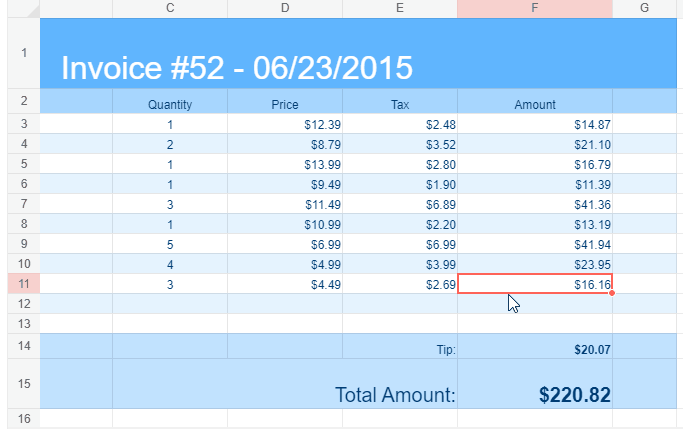683x429 pixels.
Task: Select row 16 header
Action: (x=24, y=419)
